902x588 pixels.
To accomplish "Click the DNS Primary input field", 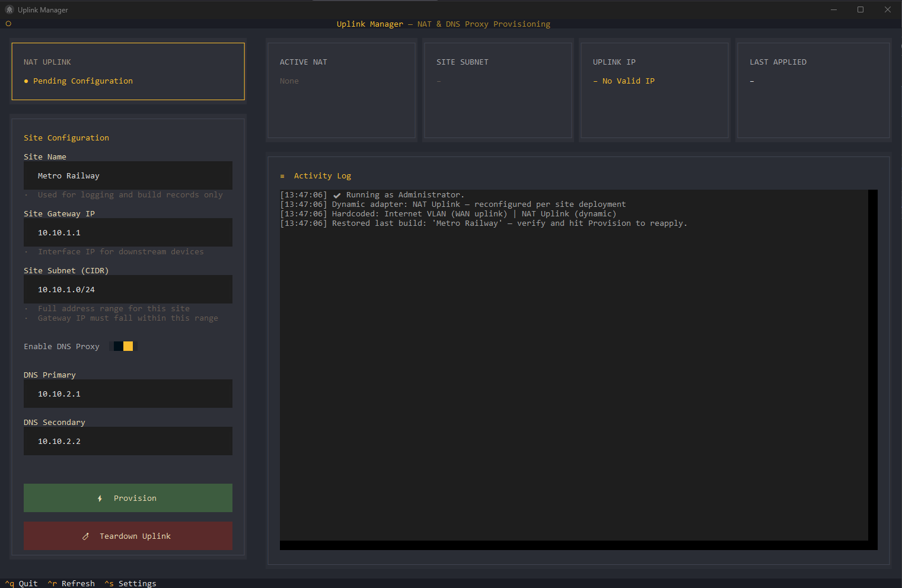I will tap(128, 394).
